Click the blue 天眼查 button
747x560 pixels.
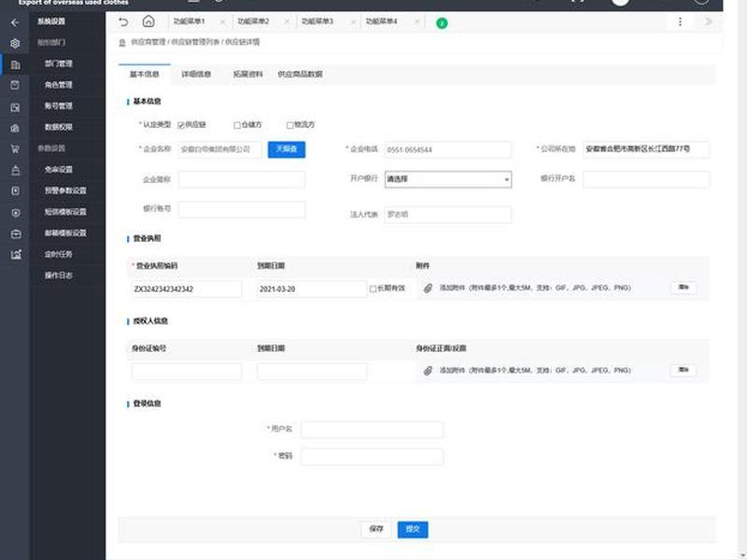pos(287,149)
